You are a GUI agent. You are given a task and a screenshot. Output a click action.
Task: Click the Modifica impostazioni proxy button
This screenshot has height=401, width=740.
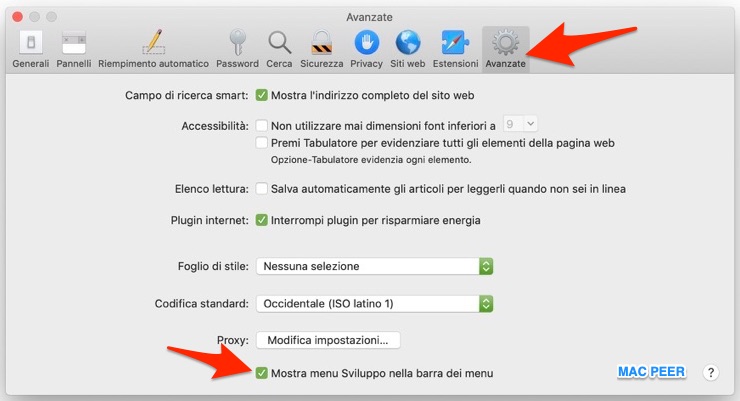[x=328, y=340]
